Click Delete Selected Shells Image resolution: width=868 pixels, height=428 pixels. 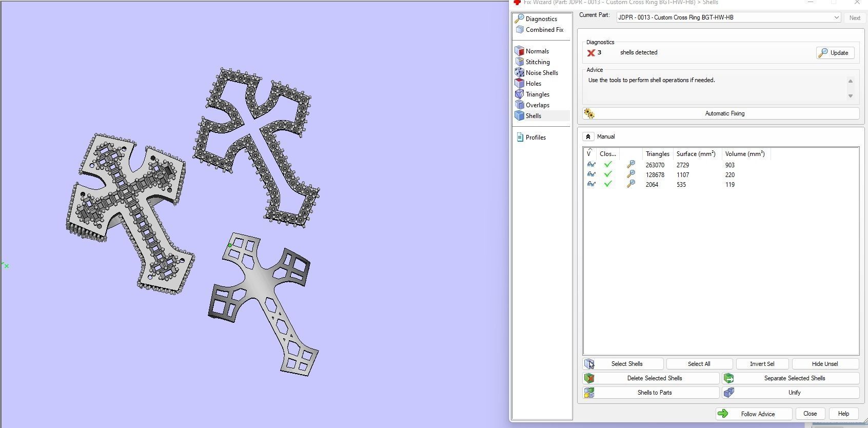click(x=650, y=378)
